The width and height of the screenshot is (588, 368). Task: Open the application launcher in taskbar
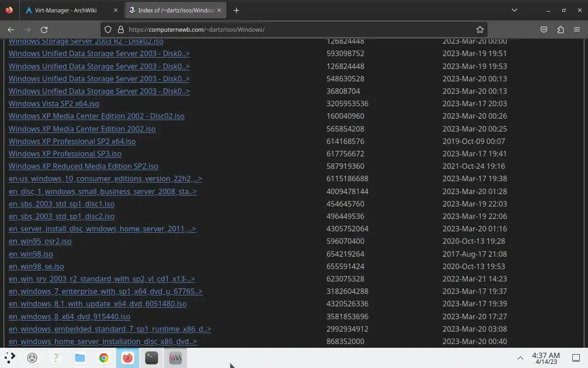click(10, 357)
